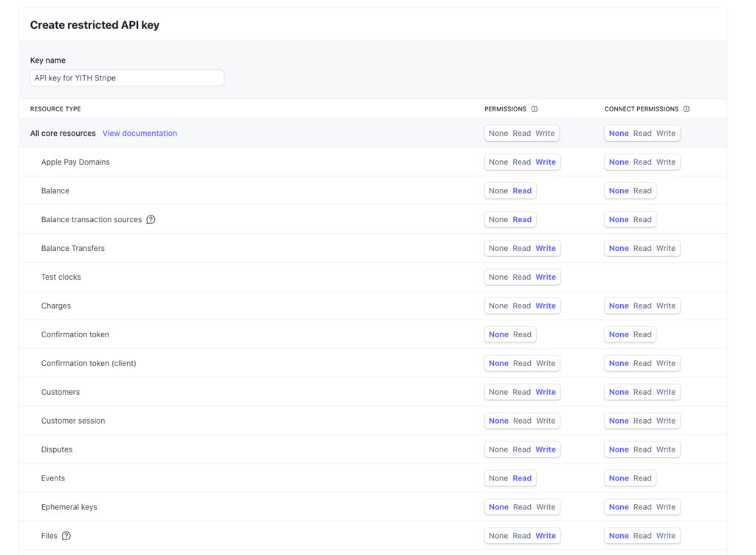Click the Apple Pay Domains row label
This screenshot has width=756, height=555.
pyautogui.click(x=75, y=162)
